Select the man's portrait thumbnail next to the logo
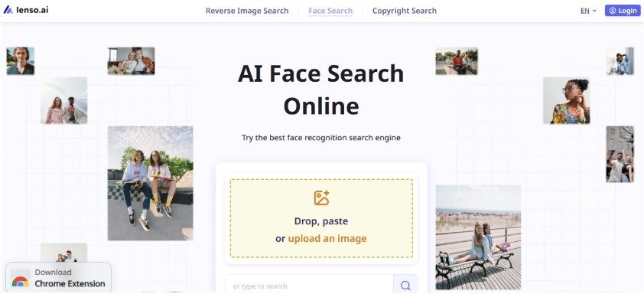Screen dimensions: 644x294 coord(20,60)
